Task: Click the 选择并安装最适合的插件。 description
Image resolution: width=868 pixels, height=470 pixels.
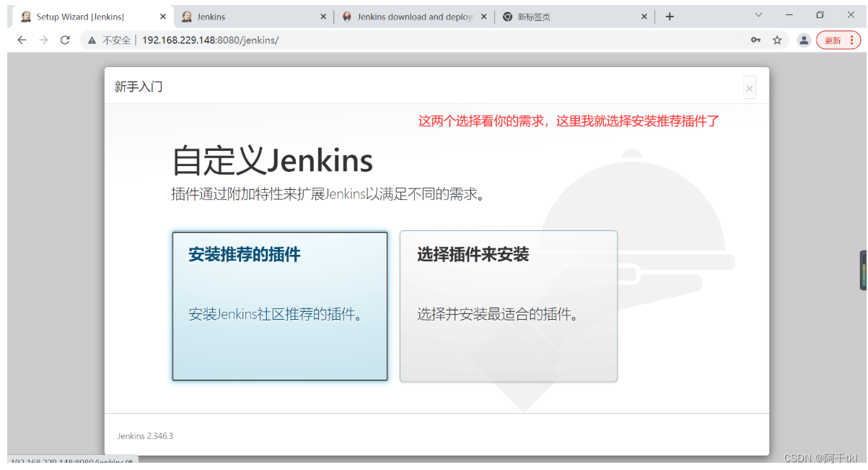Action: pos(498,314)
